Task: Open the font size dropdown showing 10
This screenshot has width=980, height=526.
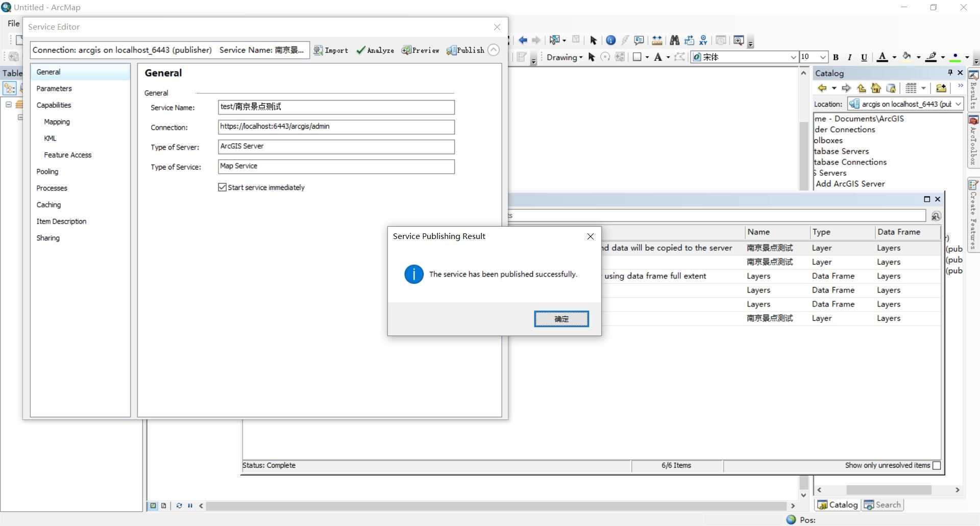Action: click(x=823, y=57)
